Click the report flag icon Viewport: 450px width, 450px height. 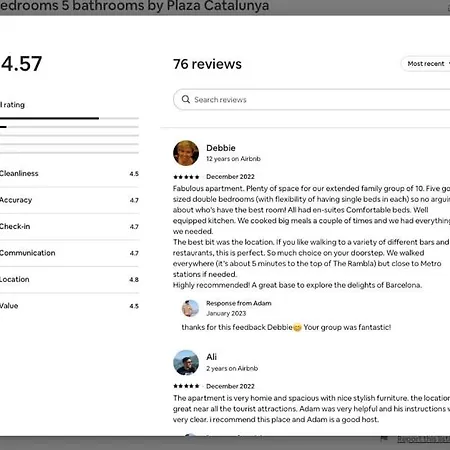384,439
